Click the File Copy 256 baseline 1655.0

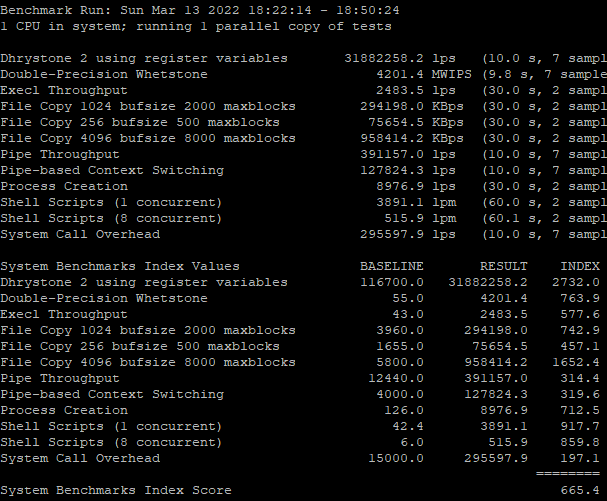coord(400,347)
